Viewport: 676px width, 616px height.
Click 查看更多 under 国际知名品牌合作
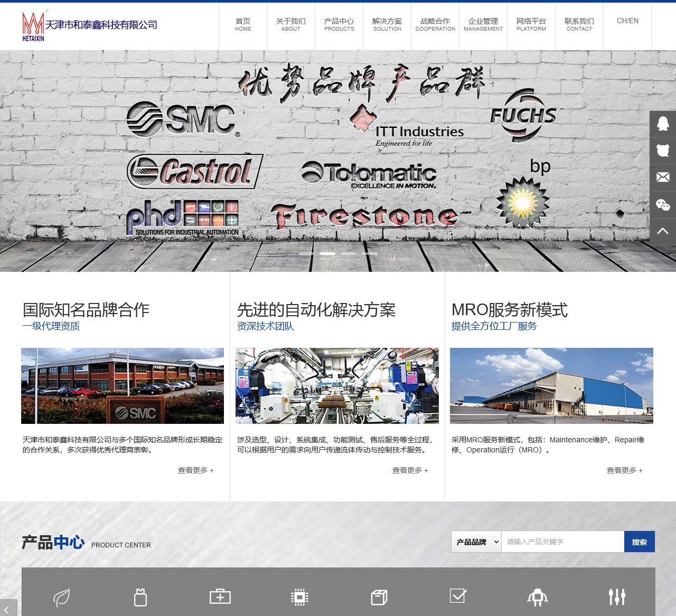click(196, 470)
